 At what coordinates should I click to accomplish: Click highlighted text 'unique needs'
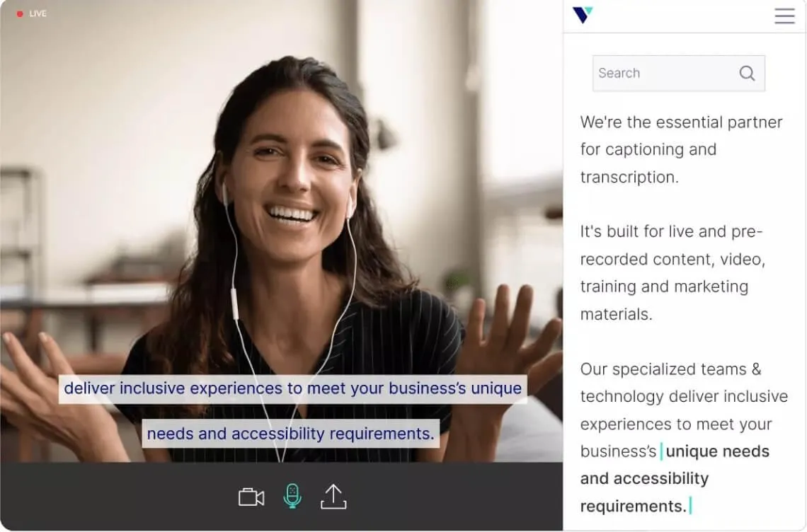pyautogui.click(x=717, y=451)
